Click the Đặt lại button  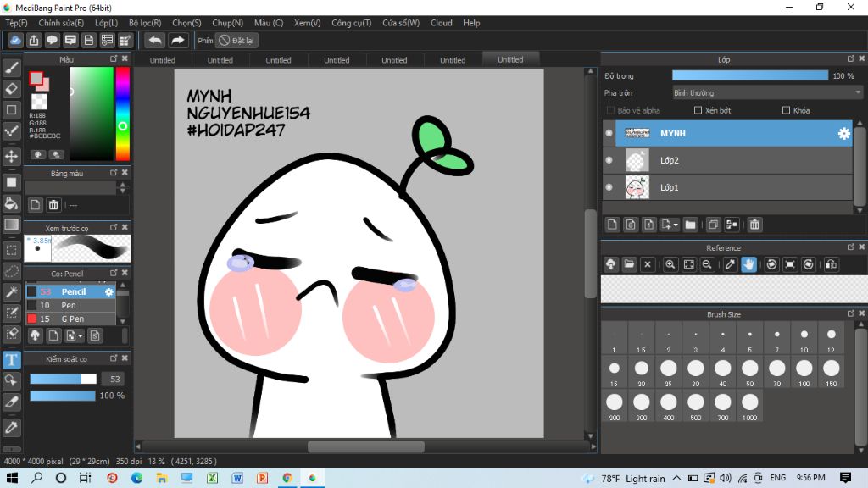pos(238,41)
